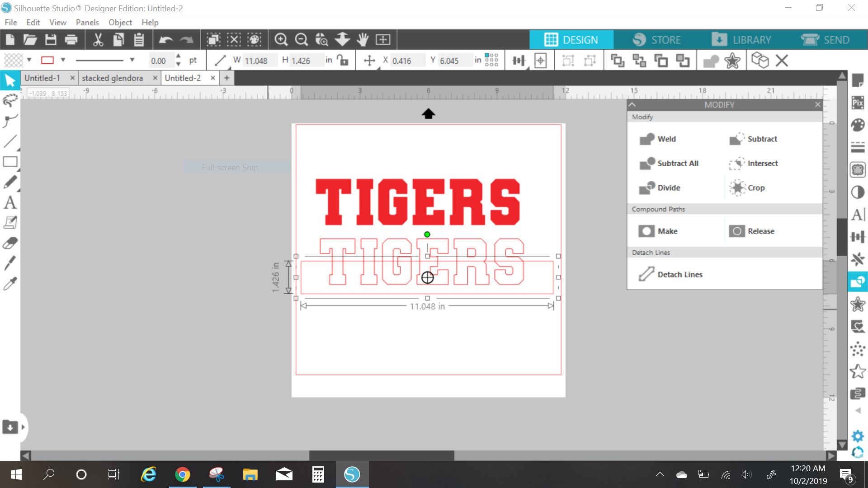Viewport: 868px width, 488px height.
Task: Open Chrome from the taskbar
Action: tap(183, 474)
